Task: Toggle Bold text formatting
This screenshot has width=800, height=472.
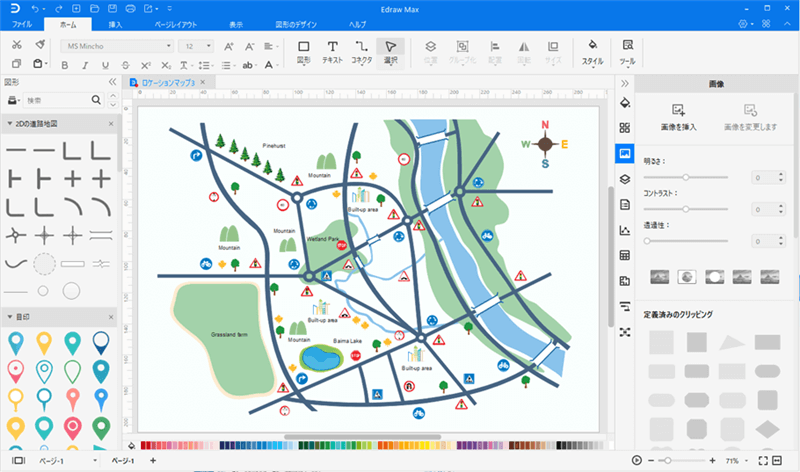Action: [x=64, y=65]
